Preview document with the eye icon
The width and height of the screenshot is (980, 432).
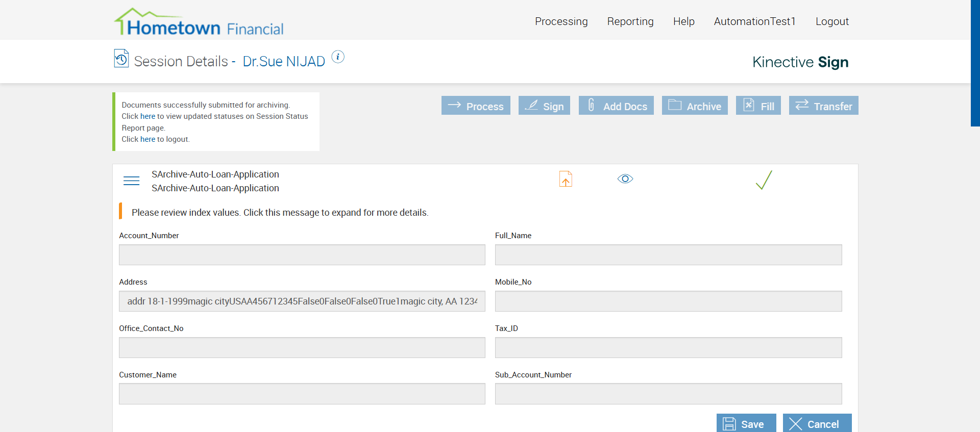(625, 179)
